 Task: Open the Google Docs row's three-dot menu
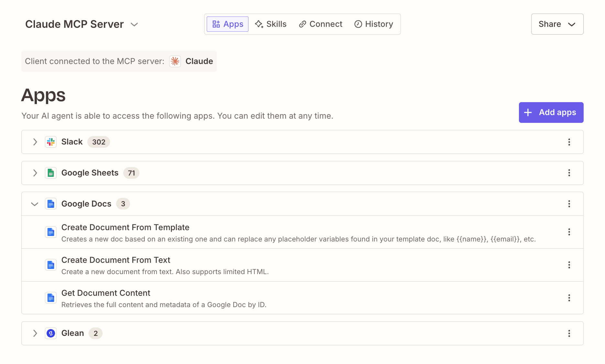(569, 204)
